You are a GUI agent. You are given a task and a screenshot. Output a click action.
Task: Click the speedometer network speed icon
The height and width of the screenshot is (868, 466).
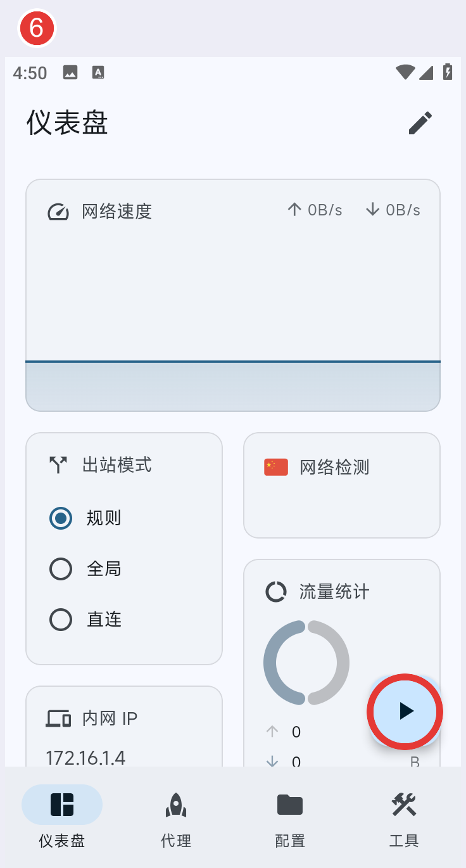point(58,212)
